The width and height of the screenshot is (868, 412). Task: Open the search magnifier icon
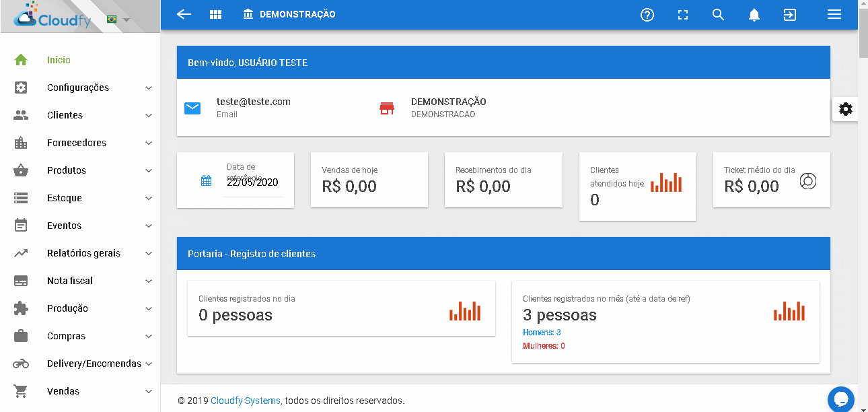pyautogui.click(x=718, y=14)
